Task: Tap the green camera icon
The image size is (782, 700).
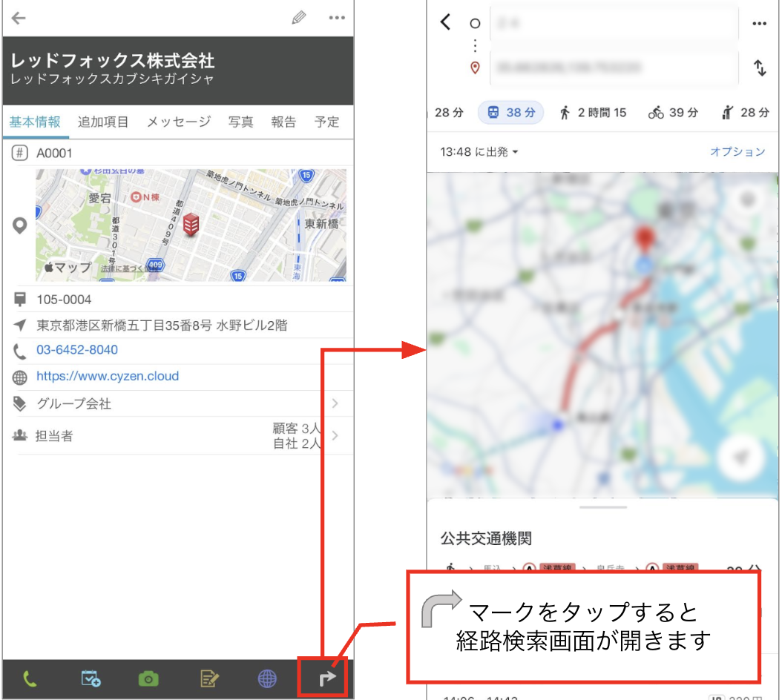Action: pos(148,679)
